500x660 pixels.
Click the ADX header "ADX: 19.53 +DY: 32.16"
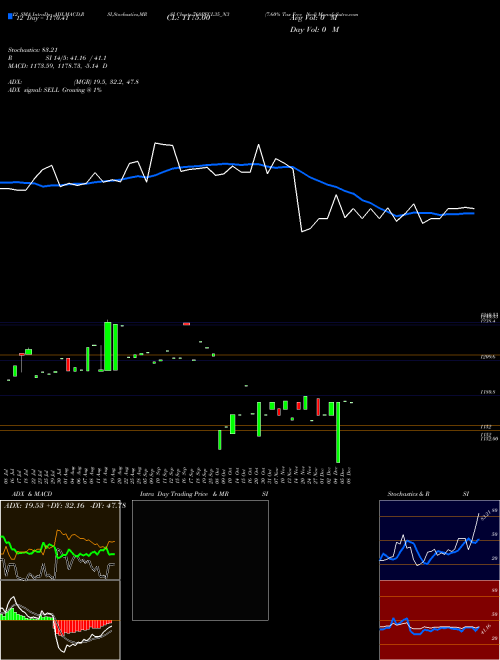coord(45,506)
